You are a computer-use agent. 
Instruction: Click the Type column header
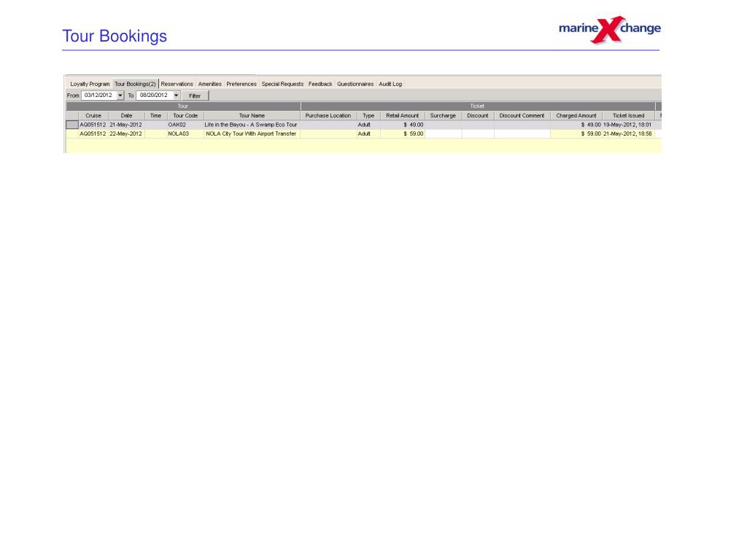(368, 116)
